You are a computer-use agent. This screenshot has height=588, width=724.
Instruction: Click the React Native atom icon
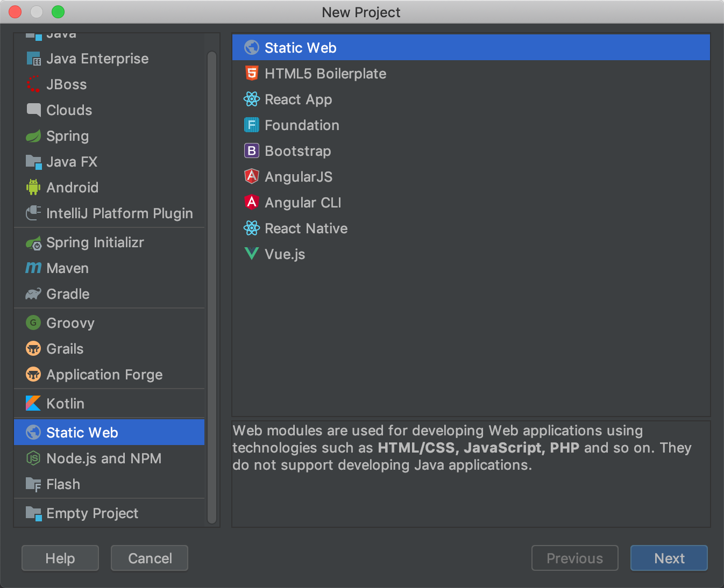(x=252, y=228)
